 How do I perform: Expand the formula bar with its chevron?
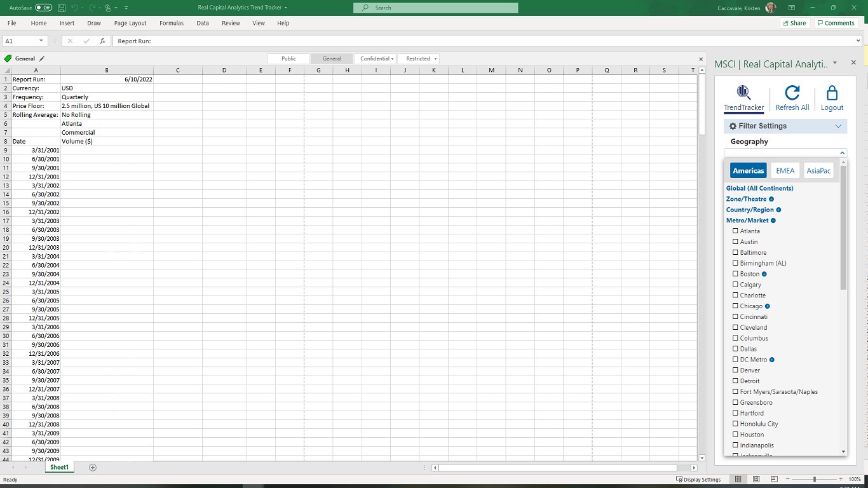[x=858, y=41]
